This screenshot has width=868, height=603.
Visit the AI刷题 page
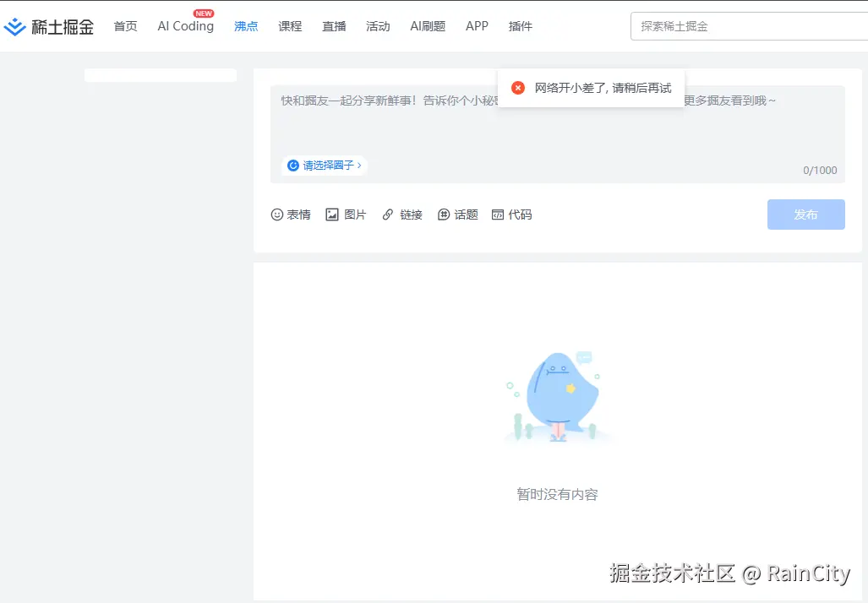pyautogui.click(x=428, y=26)
